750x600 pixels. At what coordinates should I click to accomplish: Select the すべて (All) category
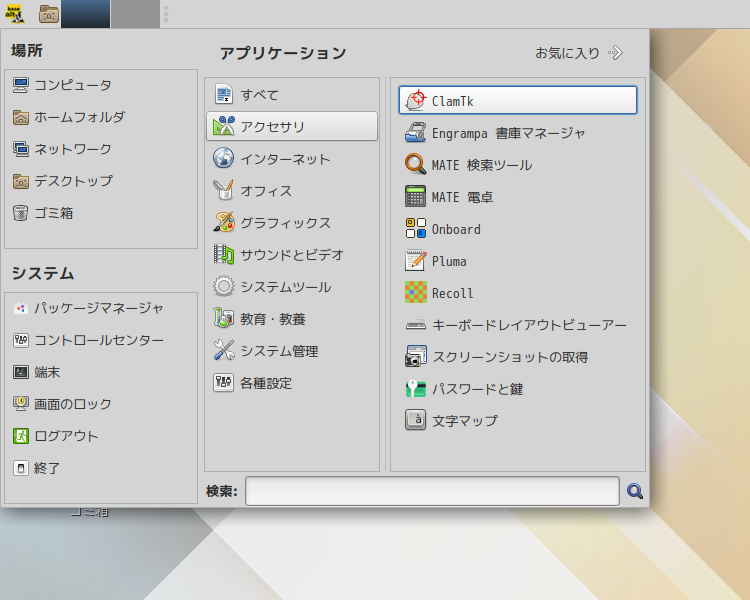point(292,94)
